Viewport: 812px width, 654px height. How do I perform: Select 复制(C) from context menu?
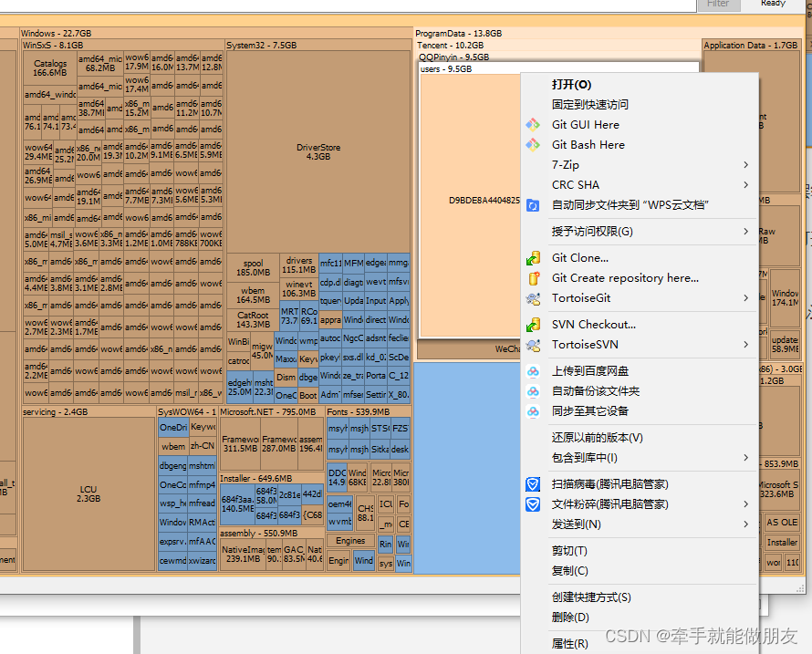point(639,571)
